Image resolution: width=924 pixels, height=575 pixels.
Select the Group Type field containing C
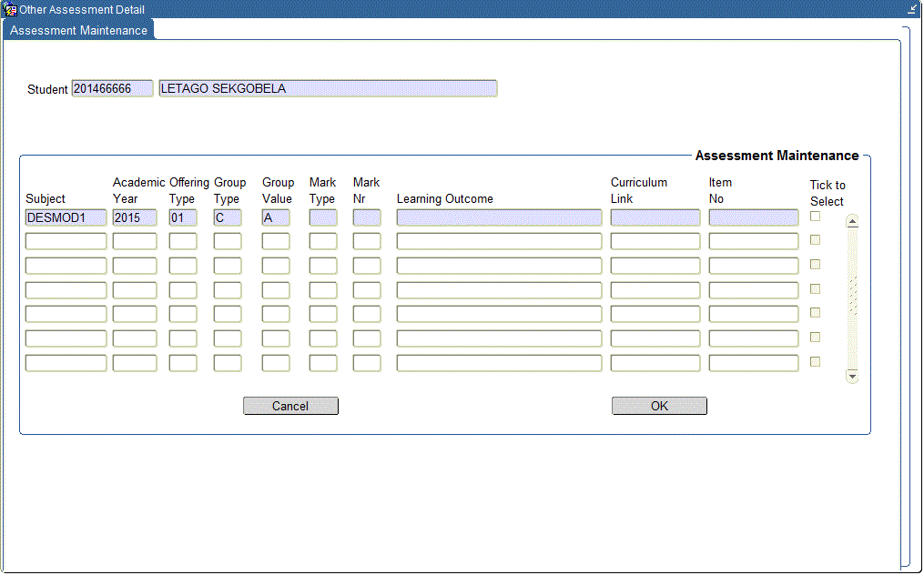[227, 217]
